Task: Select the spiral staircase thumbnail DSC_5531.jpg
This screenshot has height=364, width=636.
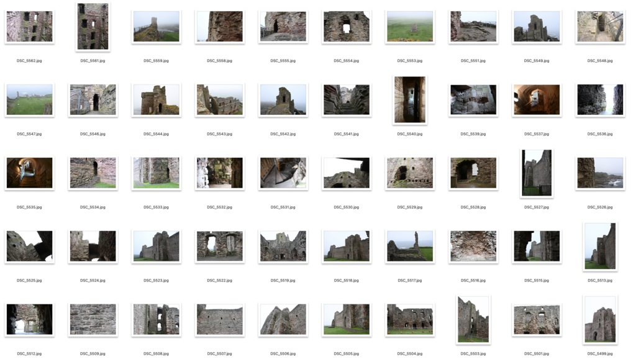Action: pyautogui.click(x=283, y=173)
